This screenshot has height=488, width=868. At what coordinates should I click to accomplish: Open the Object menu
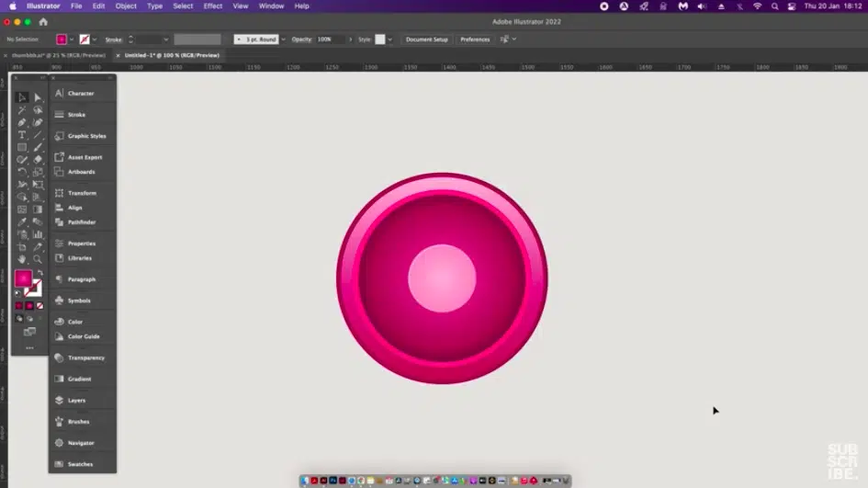(x=126, y=6)
